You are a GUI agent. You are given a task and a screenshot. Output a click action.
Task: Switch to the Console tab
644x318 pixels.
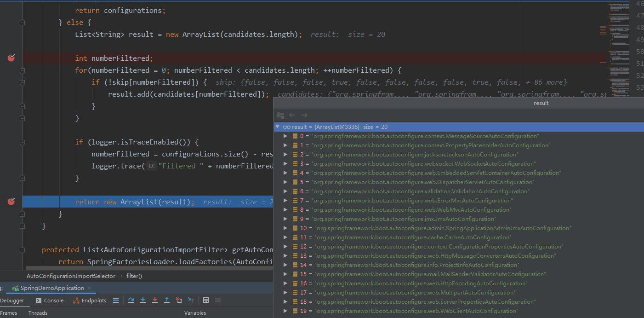50,301
